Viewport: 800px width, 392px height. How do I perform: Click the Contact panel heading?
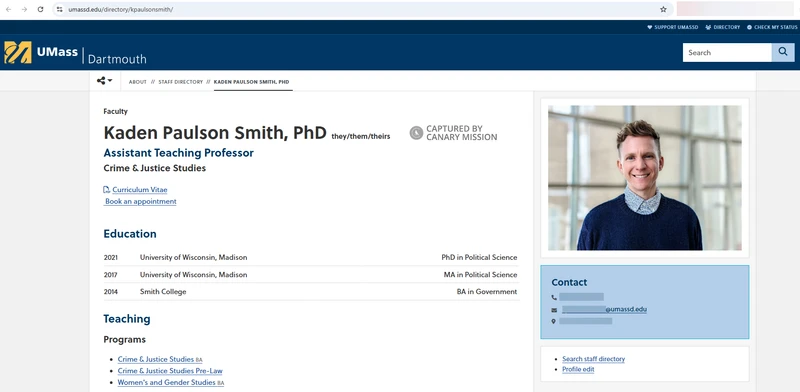[x=569, y=282]
